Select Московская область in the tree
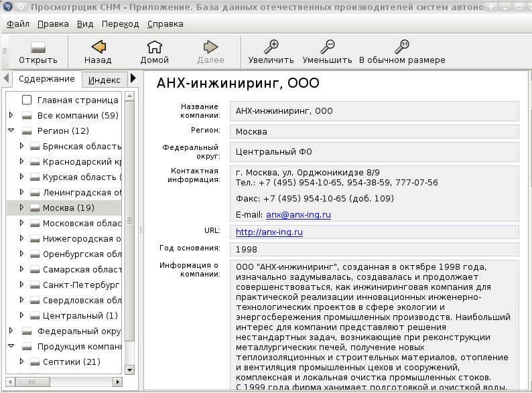 [82, 224]
